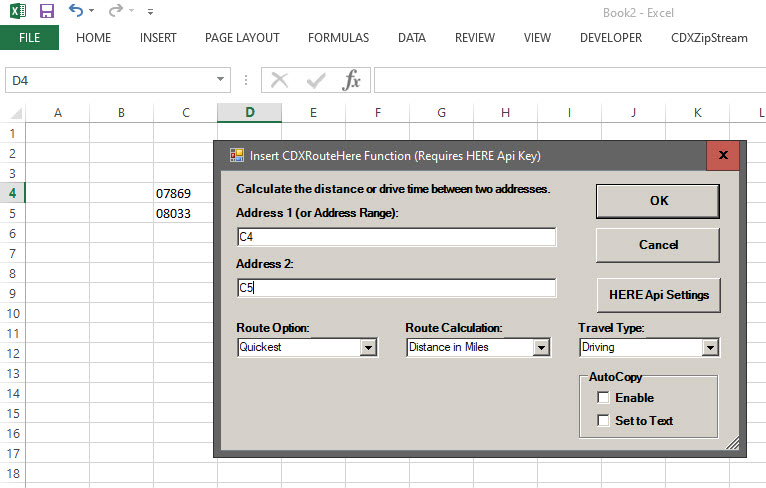The width and height of the screenshot is (766, 488).
Task: Check the Set to Text checkbox
Action: [x=603, y=421]
